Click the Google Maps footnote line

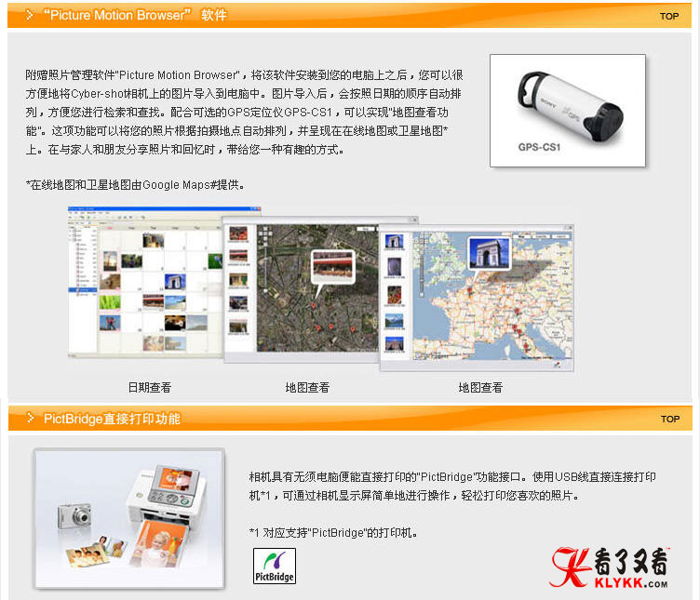(x=135, y=185)
